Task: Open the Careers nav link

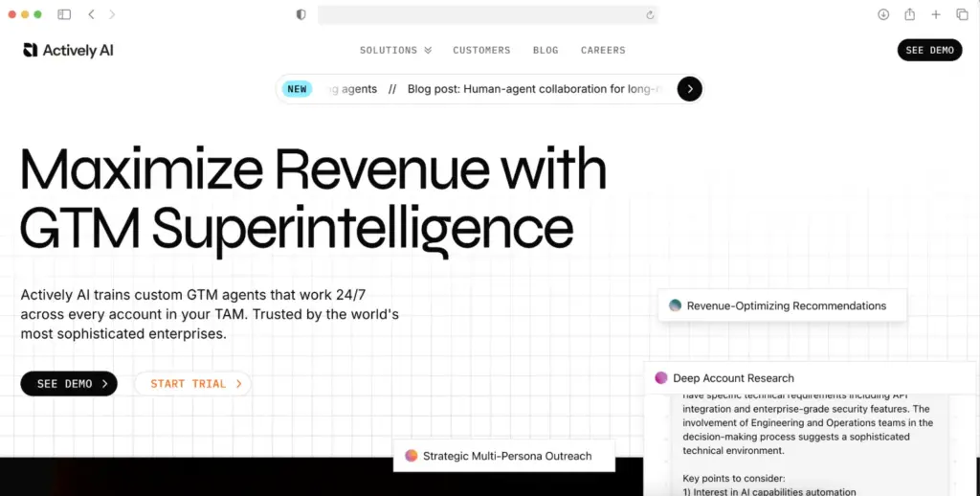Action: (603, 50)
